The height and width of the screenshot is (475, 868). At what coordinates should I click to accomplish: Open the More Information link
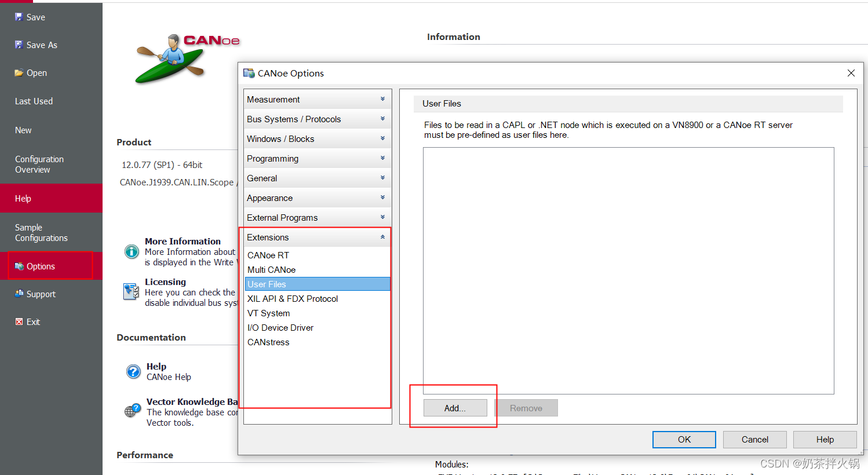click(183, 241)
